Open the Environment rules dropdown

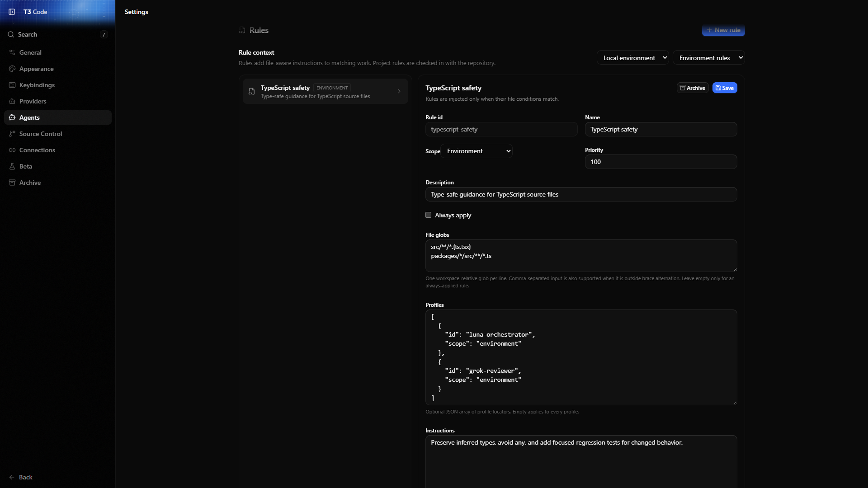pyautogui.click(x=709, y=58)
